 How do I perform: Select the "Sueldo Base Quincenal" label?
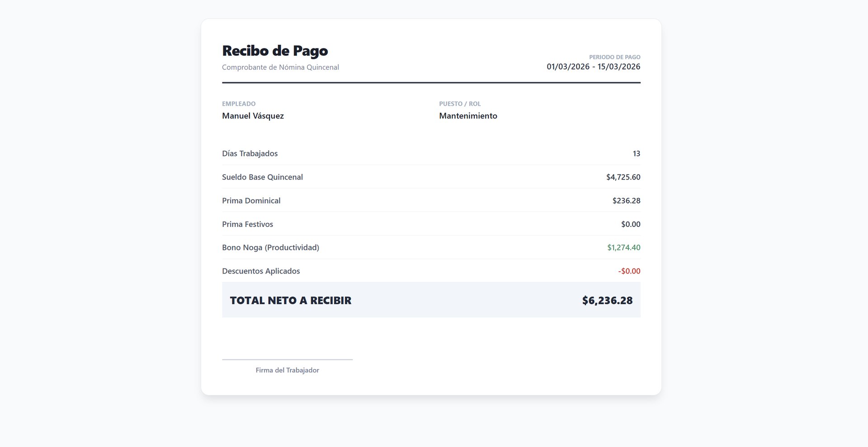(262, 177)
